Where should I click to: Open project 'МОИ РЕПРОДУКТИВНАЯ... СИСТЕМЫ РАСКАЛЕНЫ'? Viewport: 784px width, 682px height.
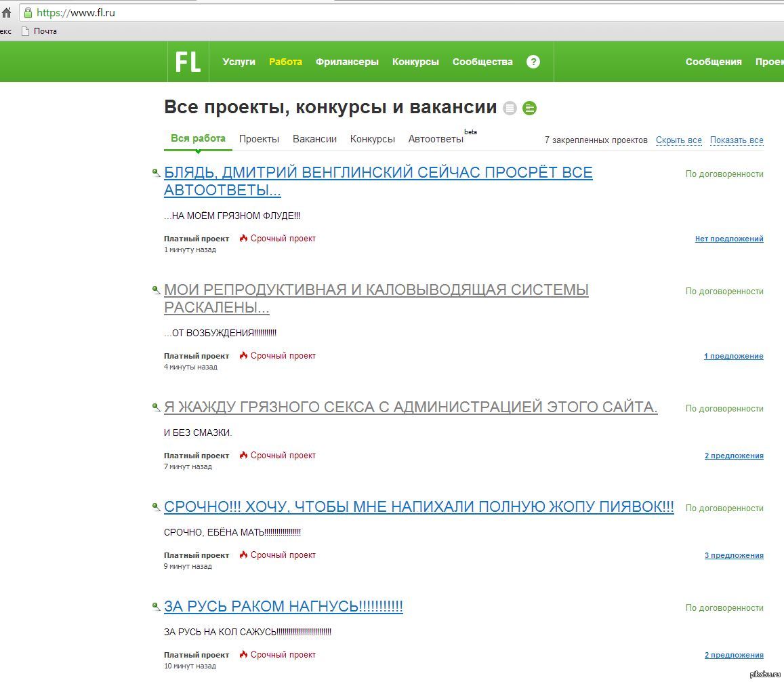[x=376, y=298]
